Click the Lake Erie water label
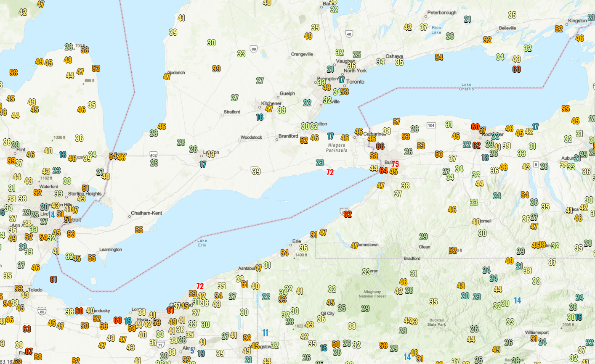The width and height of the screenshot is (595, 364). 202,243
